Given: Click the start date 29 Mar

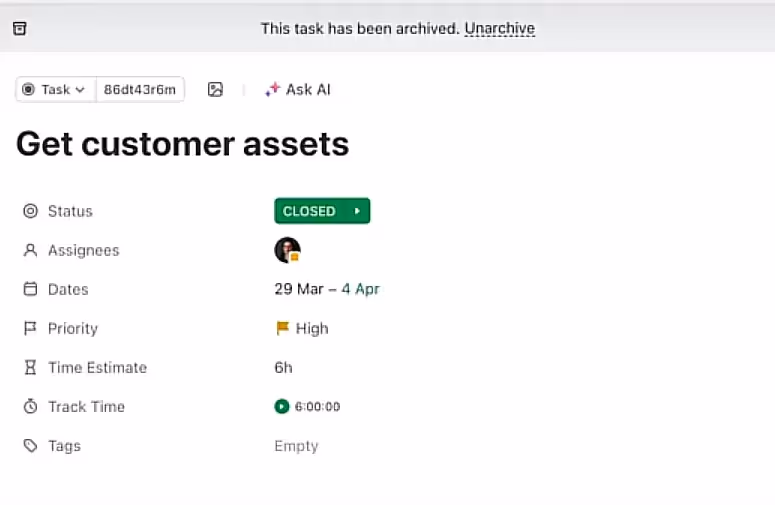Looking at the screenshot, I should click(298, 289).
